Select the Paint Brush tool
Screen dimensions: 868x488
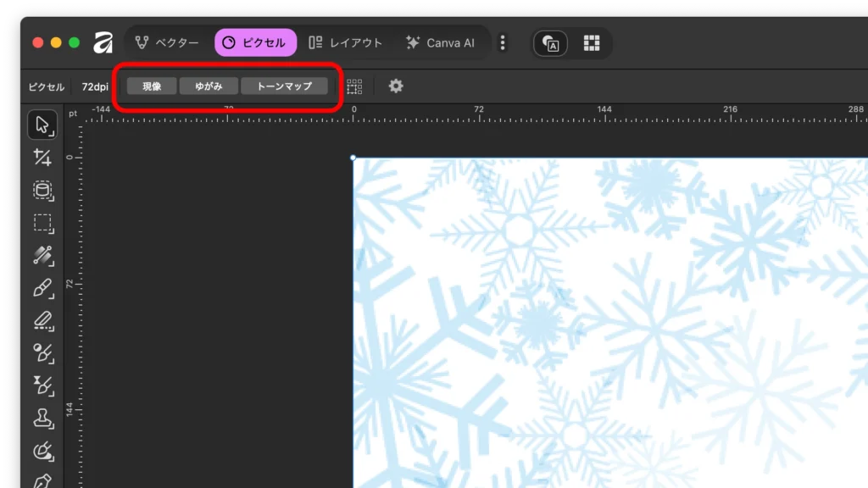click(x=42, y=288)
